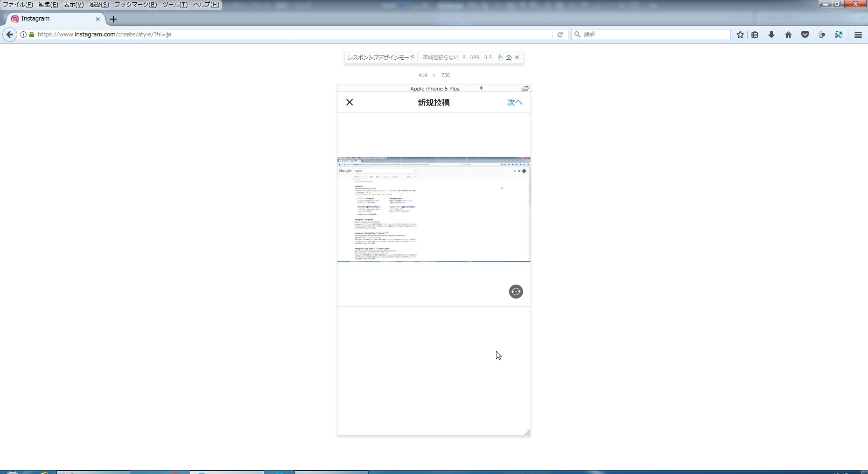The height and width of the screenshot is (474, 868).
Task: Open the 帯域を絞らない throttling dropdown
Action: [444, 57]
